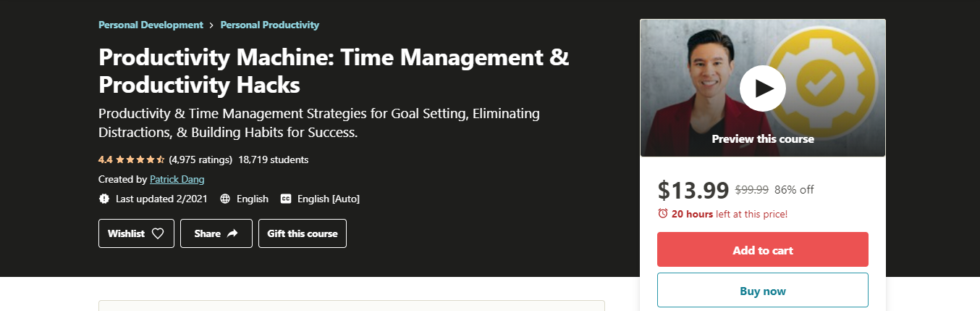Screen dimensions: 980x311
Task: Click the "Preview this course" label
Action: tap(762, 138)
